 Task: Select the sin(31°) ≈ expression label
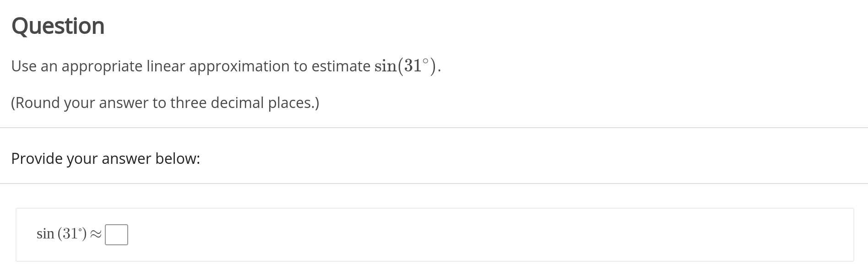tap(66, 234)
